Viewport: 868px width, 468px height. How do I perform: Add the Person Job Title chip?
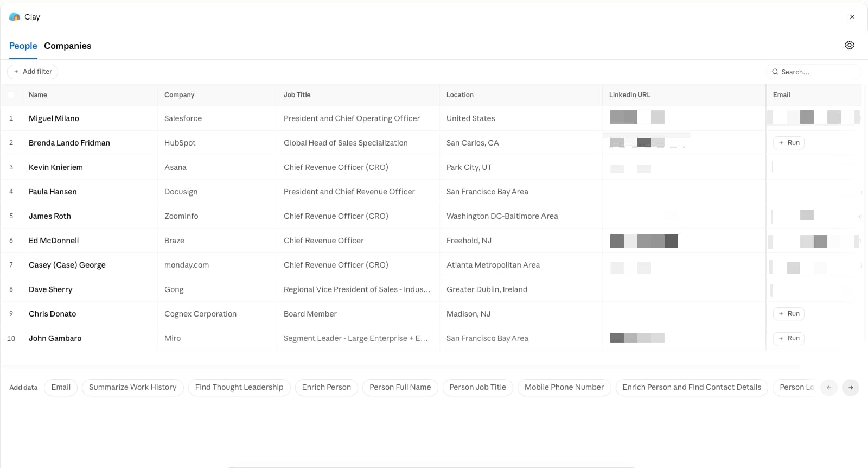pos(478,387)
